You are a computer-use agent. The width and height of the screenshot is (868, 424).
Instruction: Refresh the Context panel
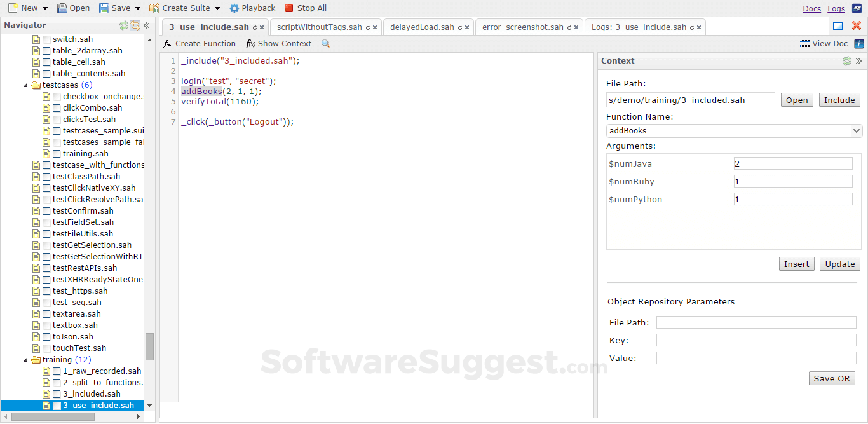[846, 61]
